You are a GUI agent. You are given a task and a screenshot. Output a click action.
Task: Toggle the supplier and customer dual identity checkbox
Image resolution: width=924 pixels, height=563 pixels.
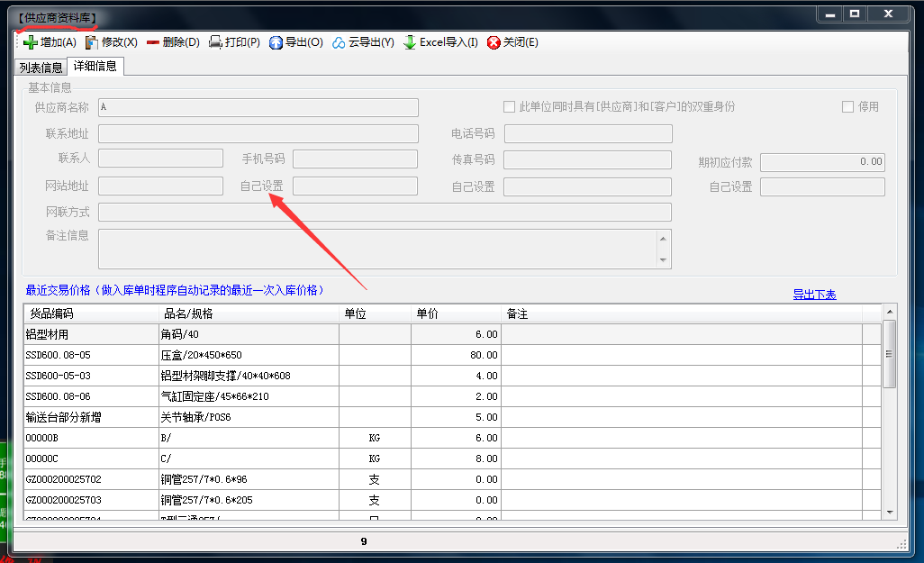click(510, 106)
